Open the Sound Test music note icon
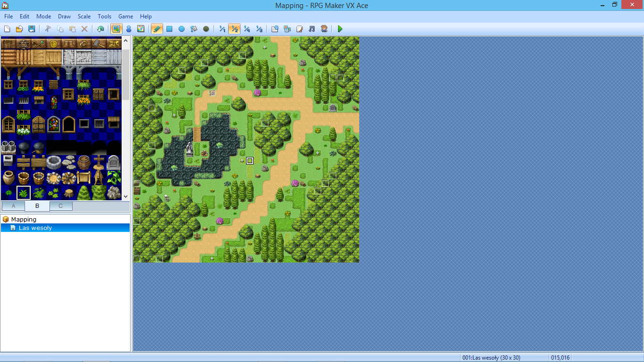Viewport: 644px width, 362px height. [x=312, y=29]
